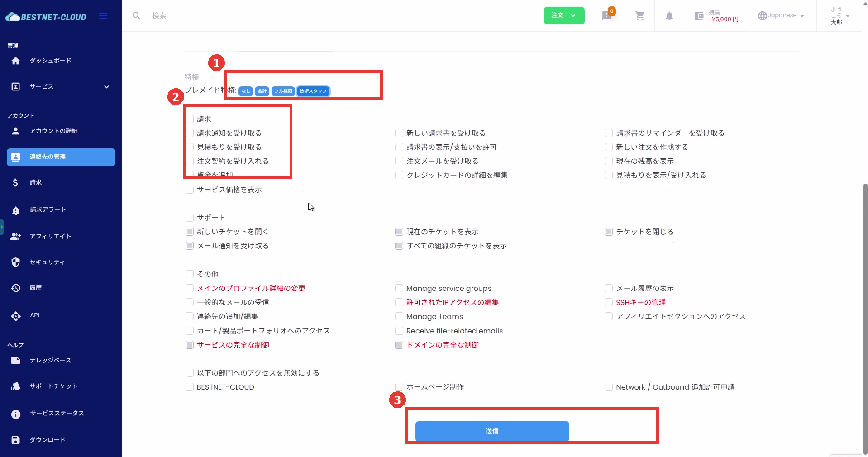Click the wallet balance icon
The width and height of the screenshot is (868, 457).
(699, 16)
